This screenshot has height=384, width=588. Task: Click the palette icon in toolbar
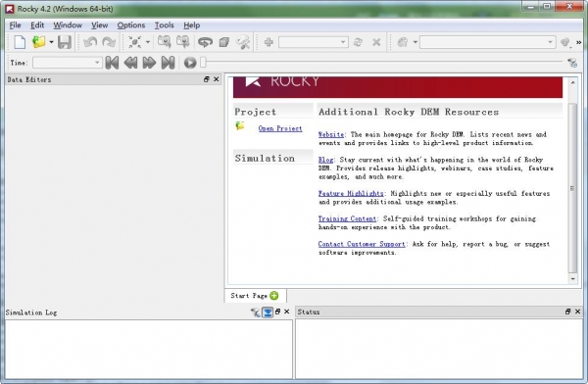pos(403,42)
